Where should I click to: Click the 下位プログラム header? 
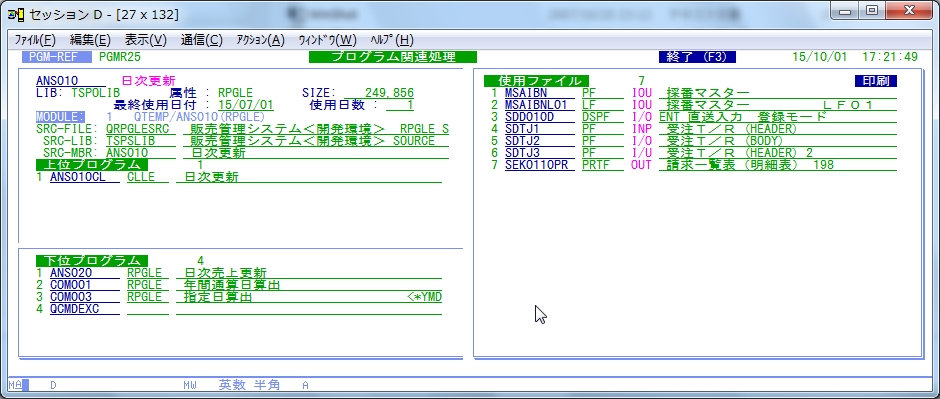tap(92, 261)
